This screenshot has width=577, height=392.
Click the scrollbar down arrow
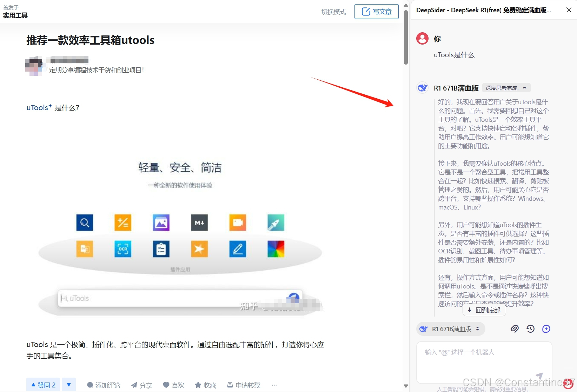(406, 386)
